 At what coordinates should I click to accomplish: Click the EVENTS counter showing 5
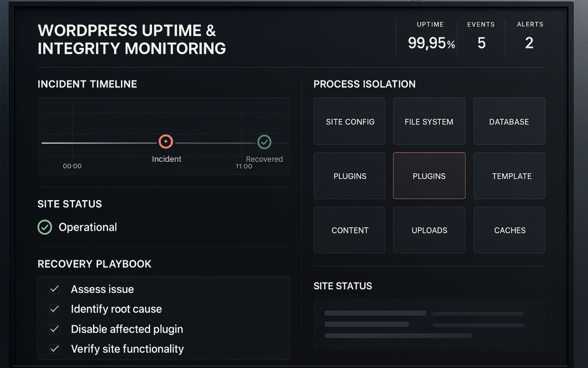coord(481,43)
